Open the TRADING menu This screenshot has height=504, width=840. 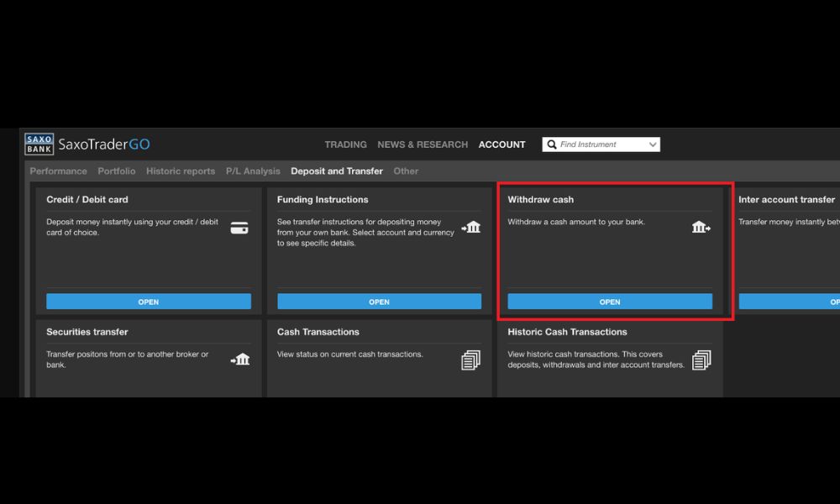click(x=345, y=144)
